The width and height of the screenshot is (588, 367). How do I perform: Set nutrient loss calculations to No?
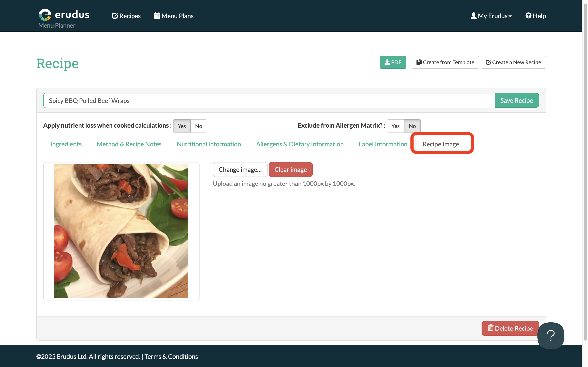pyautogui.click(x=199, y=126)
